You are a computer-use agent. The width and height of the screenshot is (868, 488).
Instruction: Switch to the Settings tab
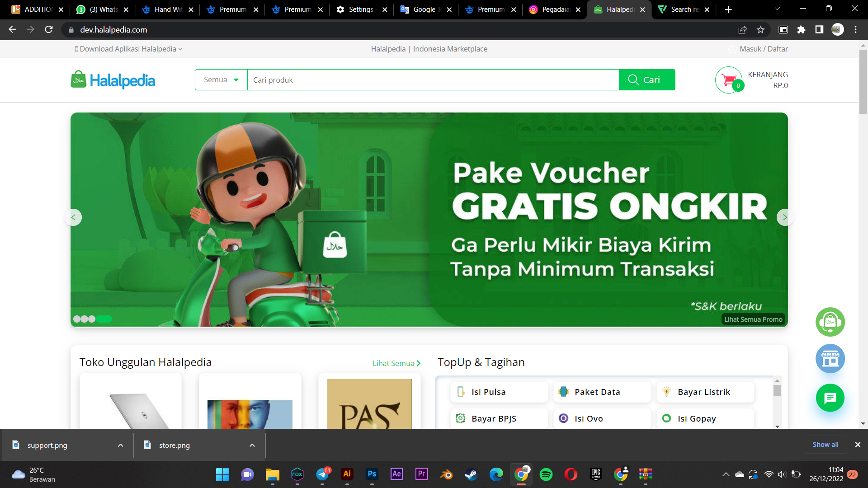pos(362,9)
